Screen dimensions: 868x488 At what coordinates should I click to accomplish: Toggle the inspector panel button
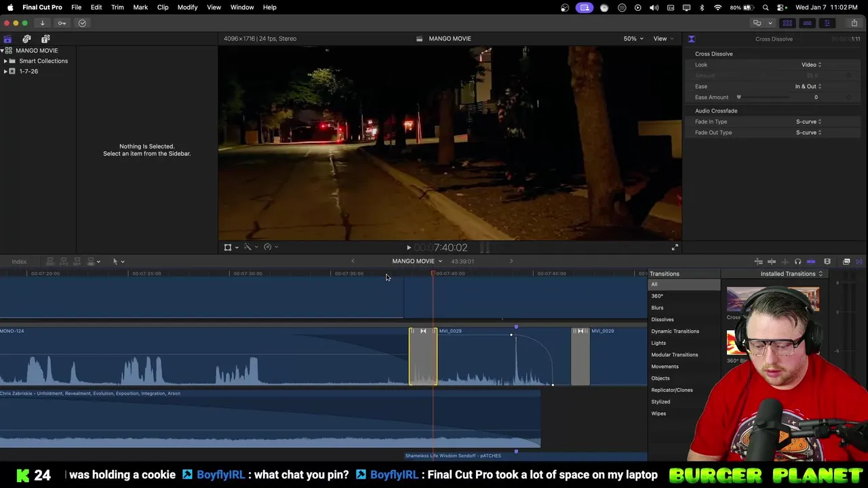point(827,23)
